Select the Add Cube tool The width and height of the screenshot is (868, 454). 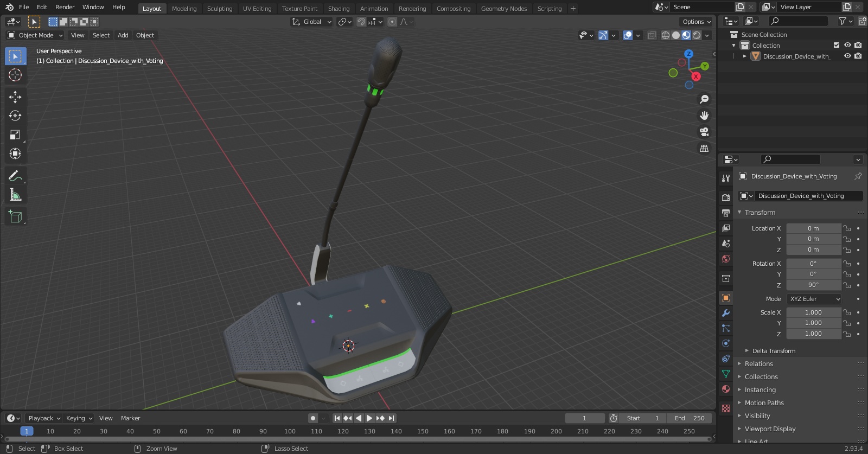(x=15, y=217)
